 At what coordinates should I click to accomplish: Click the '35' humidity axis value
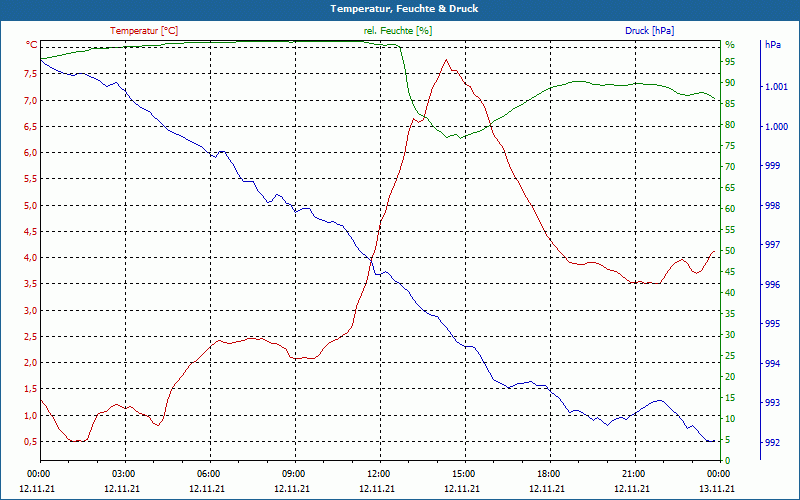tap(730, 314)
